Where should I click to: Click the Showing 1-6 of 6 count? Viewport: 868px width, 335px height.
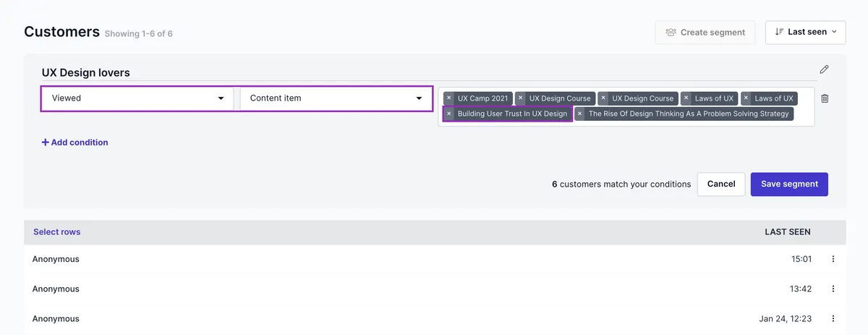tap(139, 34)
